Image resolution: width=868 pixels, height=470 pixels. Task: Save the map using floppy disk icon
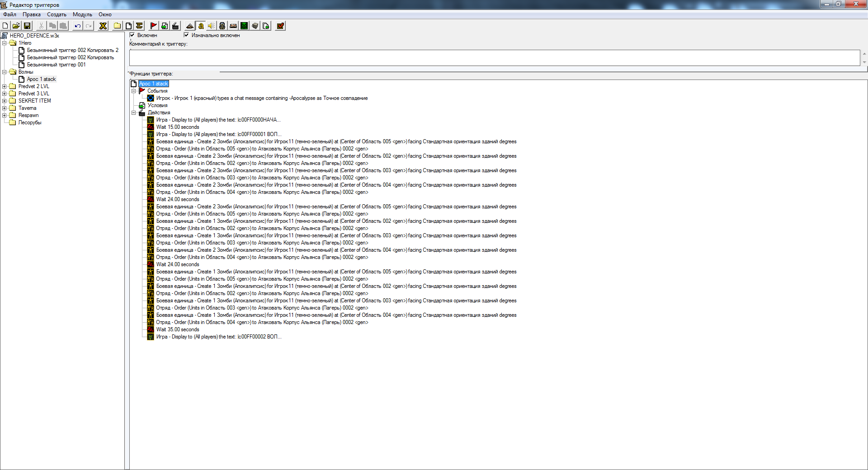tap(27, 26)
